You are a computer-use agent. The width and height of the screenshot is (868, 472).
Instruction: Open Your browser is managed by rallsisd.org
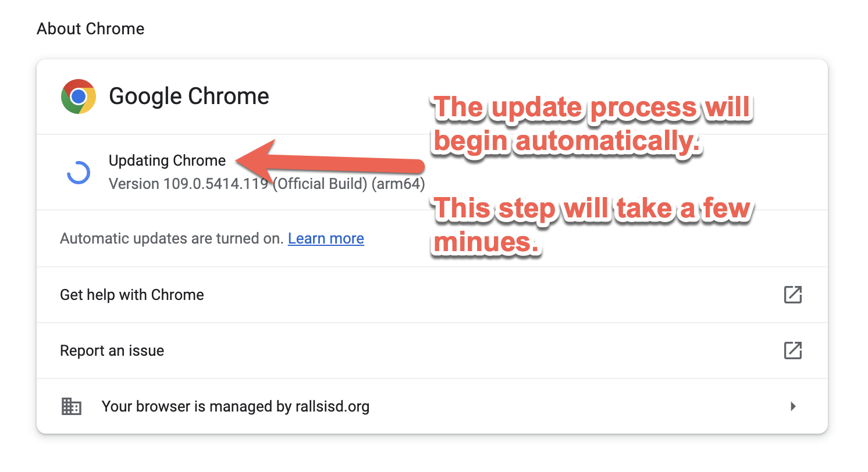(x=432, y=406)
